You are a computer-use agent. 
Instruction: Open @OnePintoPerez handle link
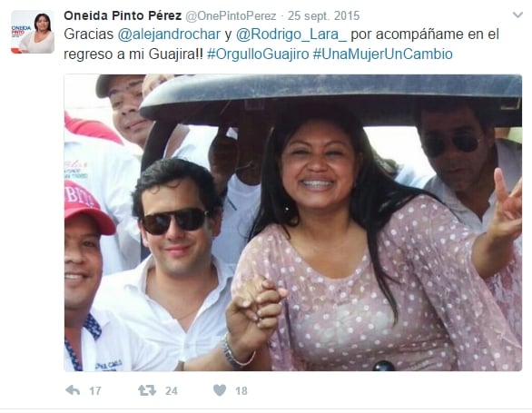point(232,16)
